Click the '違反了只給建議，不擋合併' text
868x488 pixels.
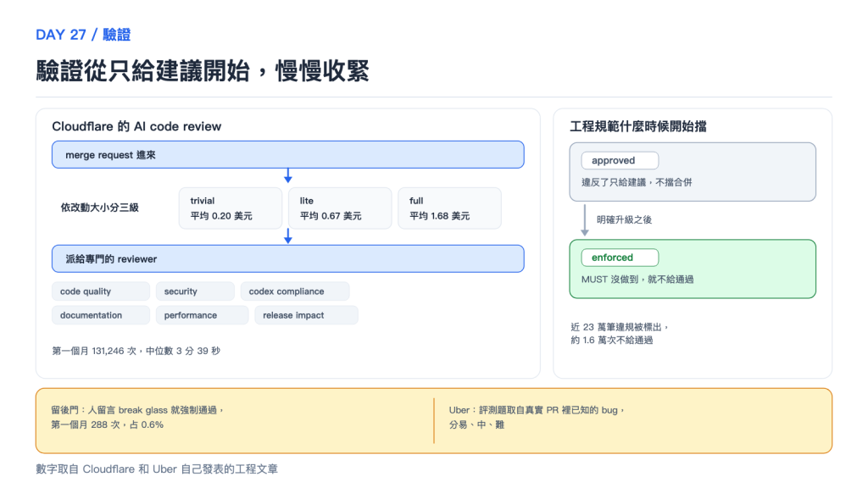pos(637,183)
